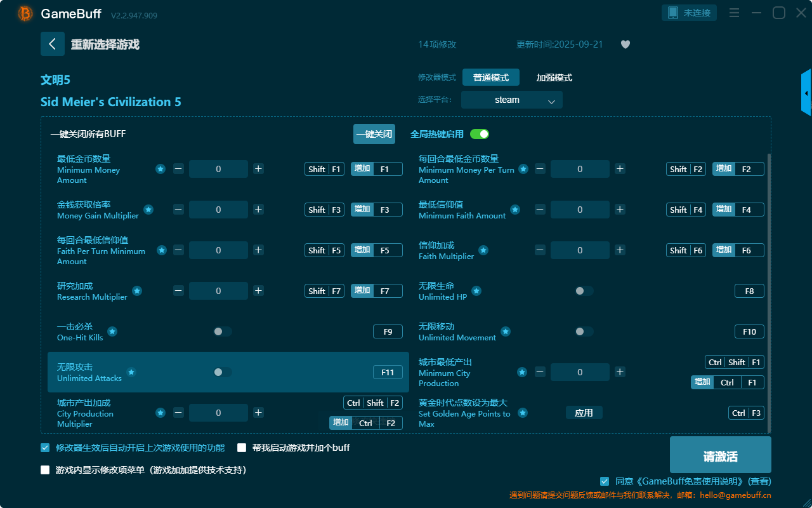
Task: Increase Minimum City Production with plus
Action: coord(620,372)
